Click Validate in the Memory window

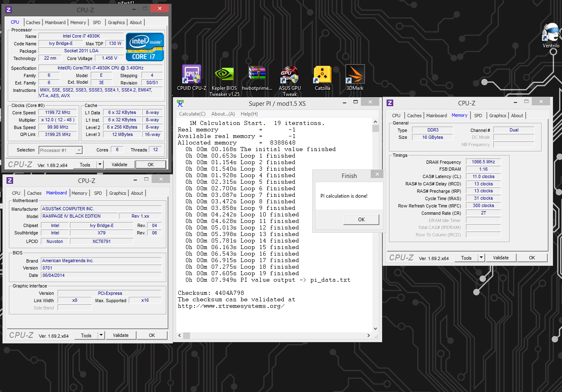tap(501, 258)
